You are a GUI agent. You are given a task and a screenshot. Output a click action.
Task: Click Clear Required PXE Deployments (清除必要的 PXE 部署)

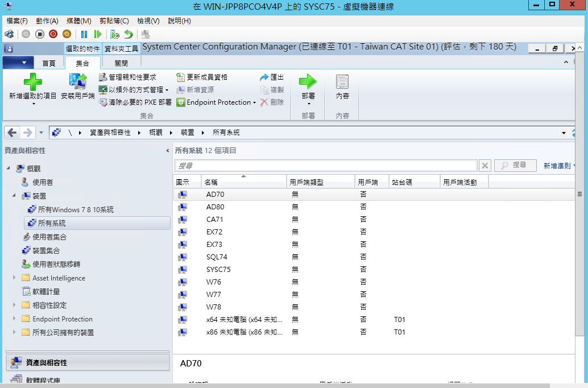pos(135,102)
